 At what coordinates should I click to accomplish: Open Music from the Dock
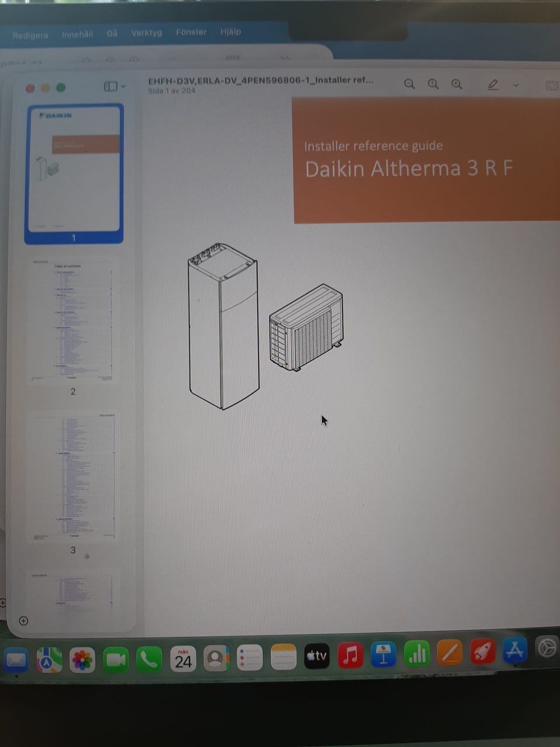point(350,655)
